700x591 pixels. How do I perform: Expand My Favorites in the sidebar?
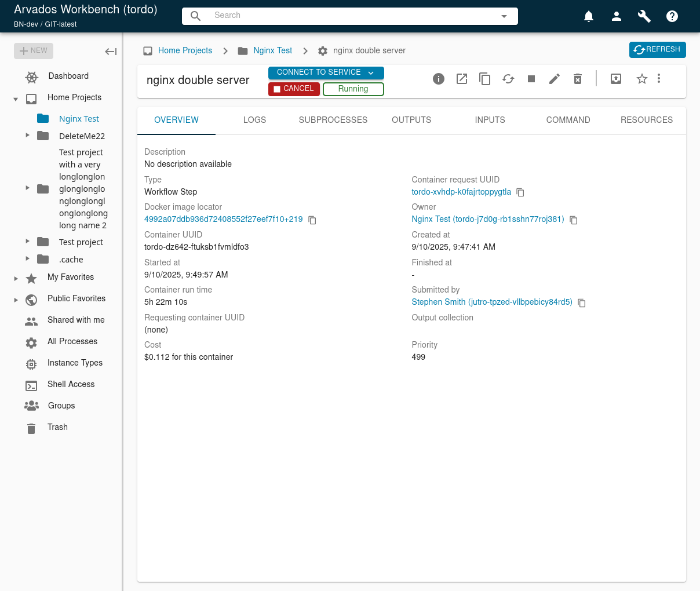[16, 278]
